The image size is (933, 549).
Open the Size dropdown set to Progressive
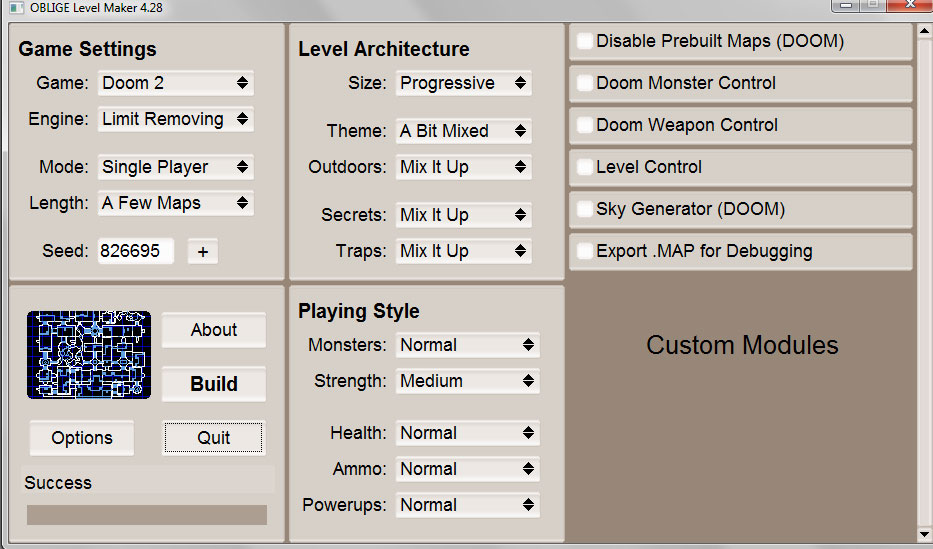464,83
